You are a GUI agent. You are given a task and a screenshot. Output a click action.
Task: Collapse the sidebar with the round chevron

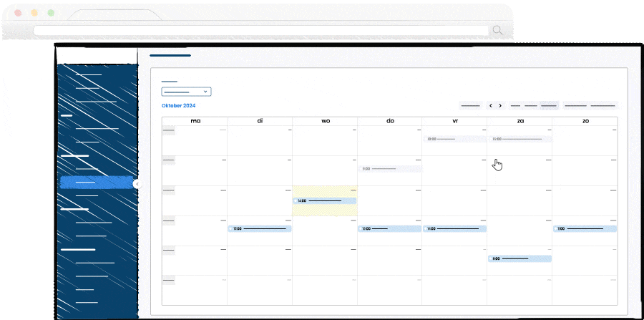pyautogui.click(x=137, y=185)
